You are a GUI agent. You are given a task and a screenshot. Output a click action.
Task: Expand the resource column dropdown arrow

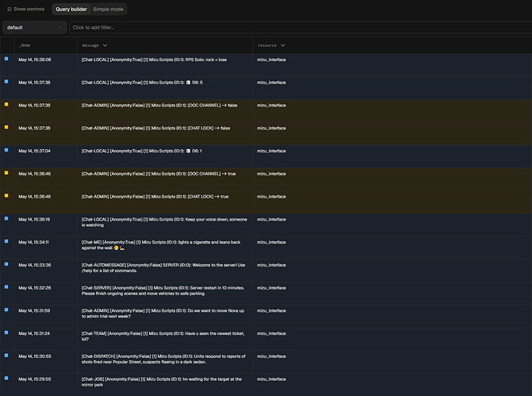tap(282, 45)
